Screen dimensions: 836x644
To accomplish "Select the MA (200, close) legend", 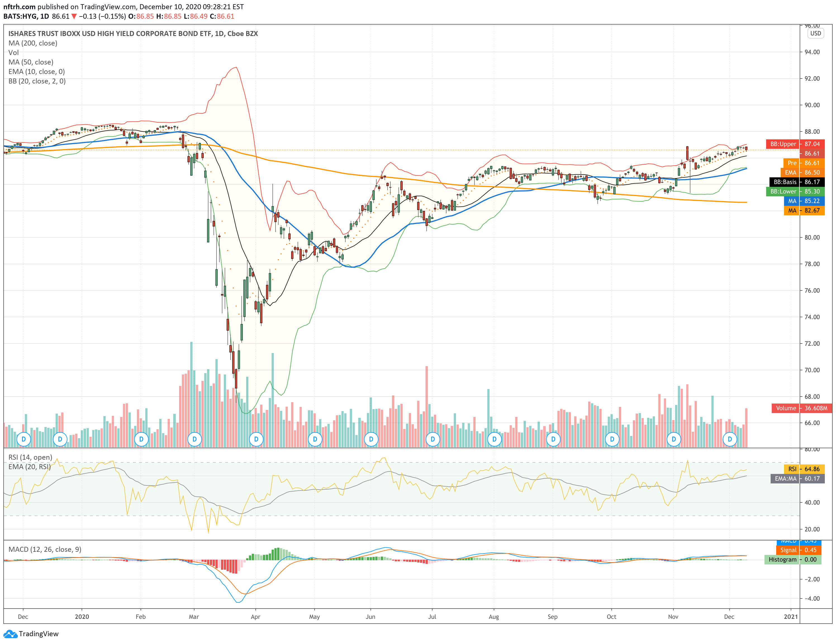I will pyautogui.click(x=33, y=43).
